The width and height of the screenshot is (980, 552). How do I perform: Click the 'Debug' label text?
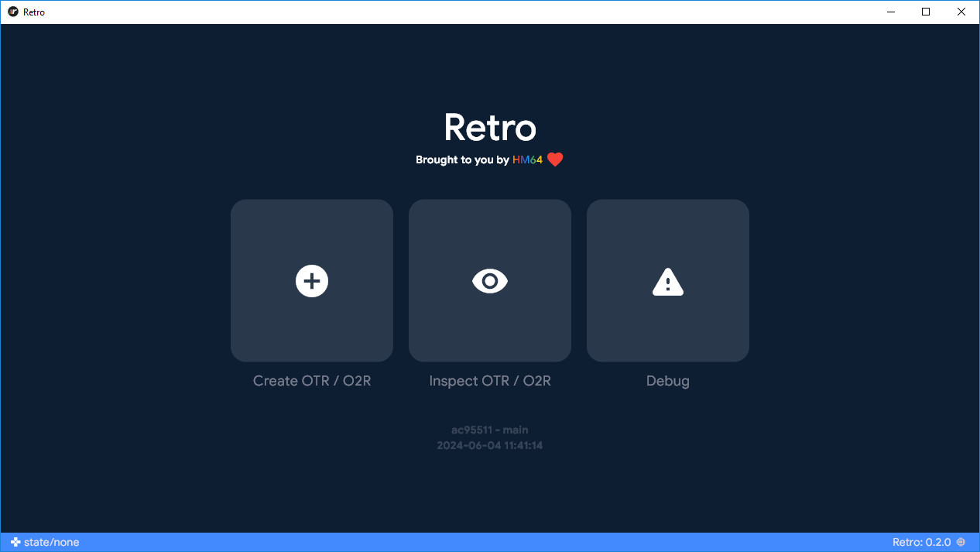[x=668, y=381]
